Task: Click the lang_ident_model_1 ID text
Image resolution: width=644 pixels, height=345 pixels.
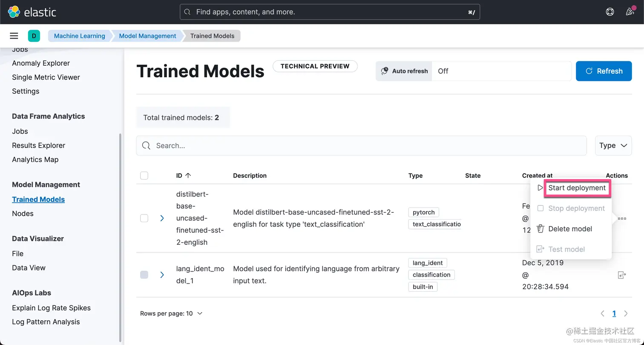Action: click(200, 275)
